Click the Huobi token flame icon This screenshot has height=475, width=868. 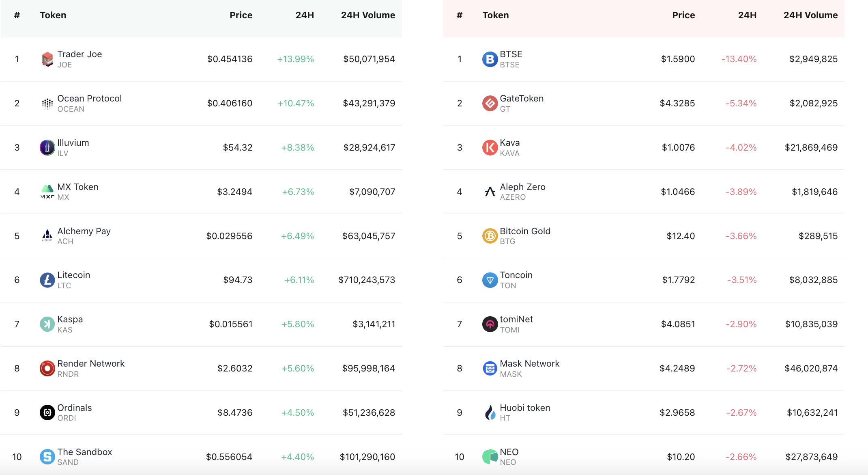[x=490, y=413]
